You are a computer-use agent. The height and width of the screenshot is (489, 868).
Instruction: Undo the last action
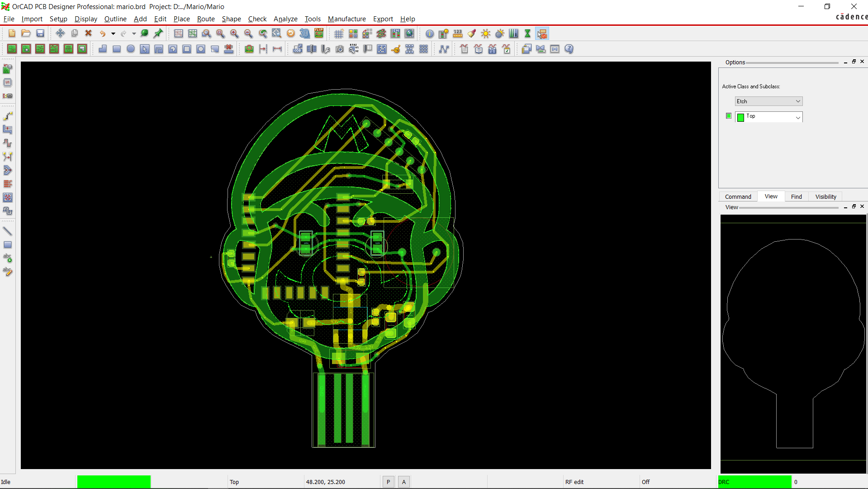pyautogui.click(x=103, y=34)
